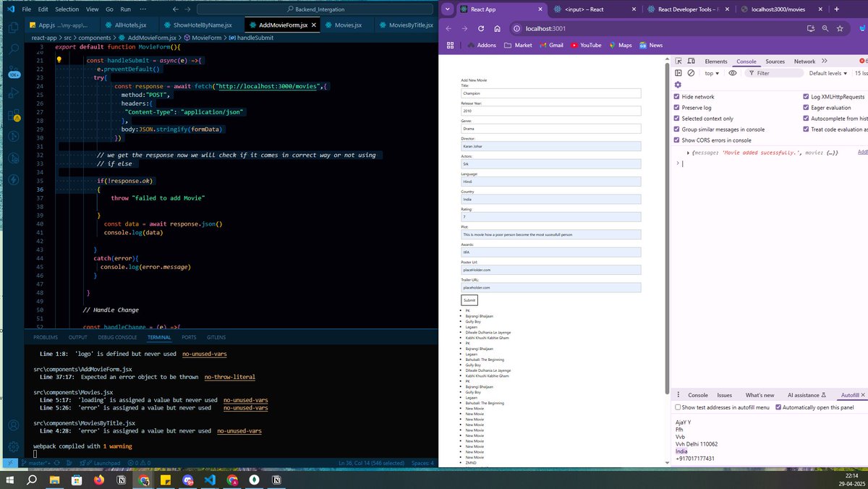Open taskbar Search magnifier
This screenshot has width=868, height=489.
click(33, 480)
